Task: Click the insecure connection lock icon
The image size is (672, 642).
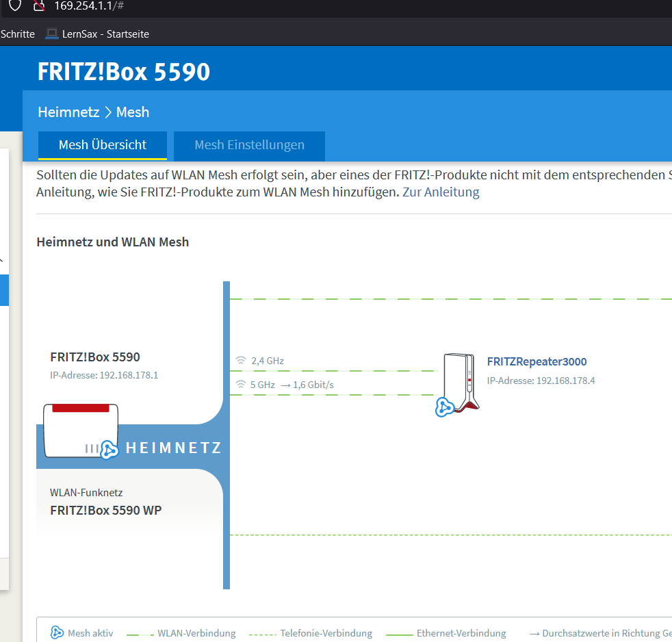Action: pyautogui.click(x=39, y=5)
